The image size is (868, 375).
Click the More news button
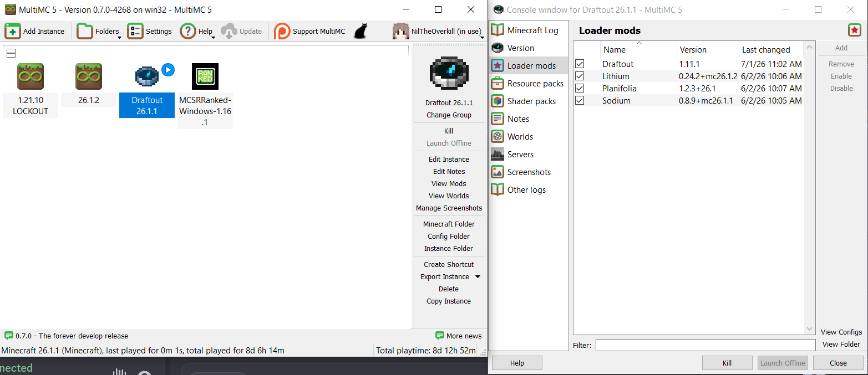click(x=459, y=336)
